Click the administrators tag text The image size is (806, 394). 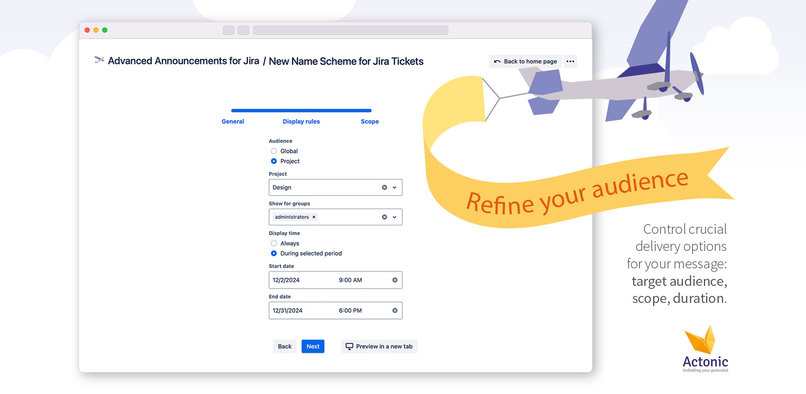point(292,217)
